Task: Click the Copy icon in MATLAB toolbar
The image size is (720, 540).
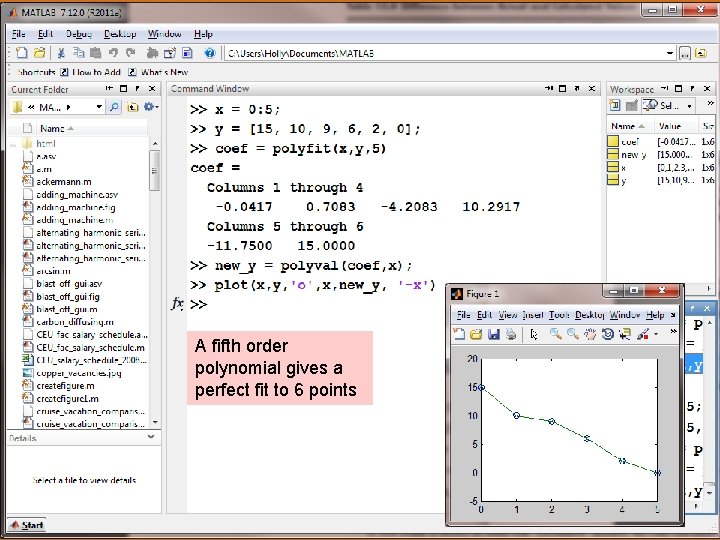Action: click(x=79, y=53)
